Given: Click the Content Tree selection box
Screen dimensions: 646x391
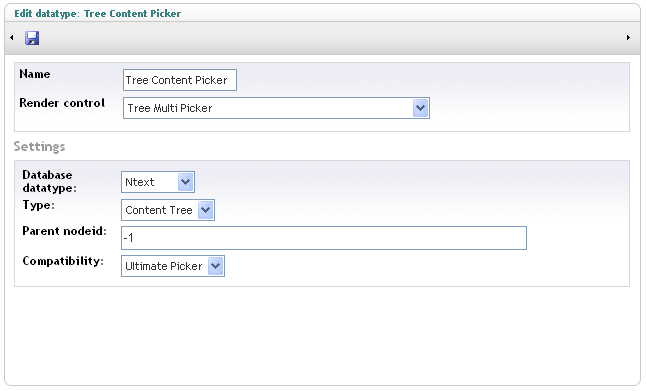Looking at the screenshot, I should click(x=168, y=210).
